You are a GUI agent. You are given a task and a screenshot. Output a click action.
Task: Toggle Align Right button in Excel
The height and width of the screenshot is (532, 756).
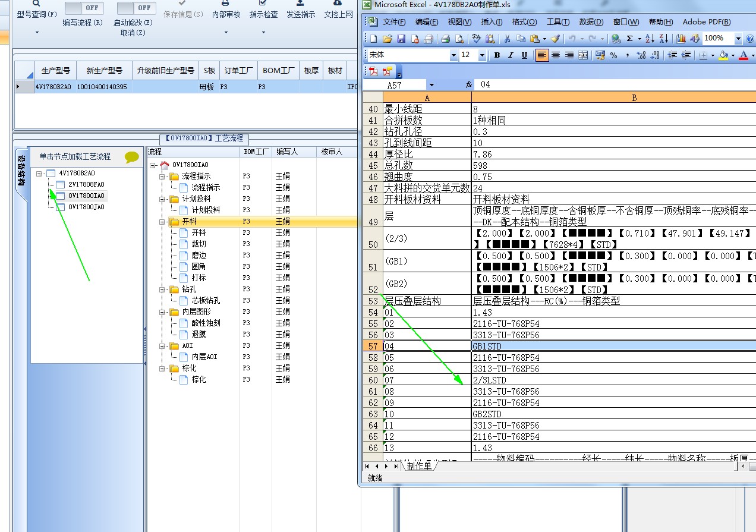pos(569,55)
